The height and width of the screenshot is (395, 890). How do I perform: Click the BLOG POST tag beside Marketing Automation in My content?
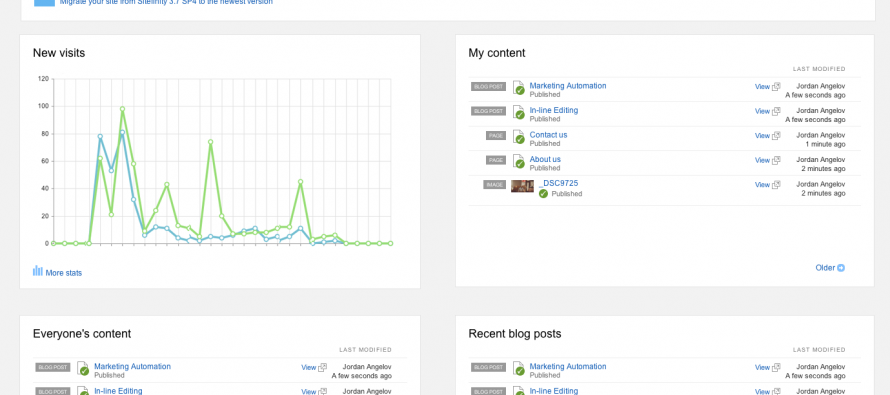click(x=488, y=87)
